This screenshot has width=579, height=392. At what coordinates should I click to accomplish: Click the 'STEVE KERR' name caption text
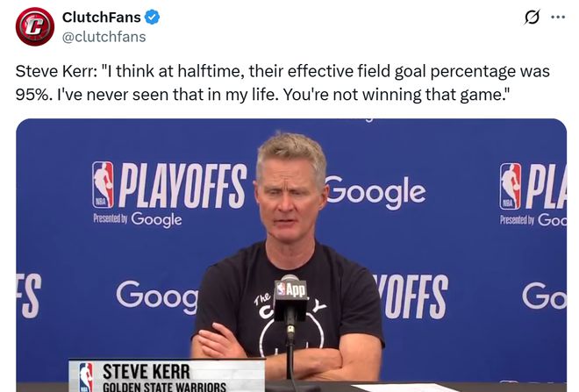tap(147, 371)
